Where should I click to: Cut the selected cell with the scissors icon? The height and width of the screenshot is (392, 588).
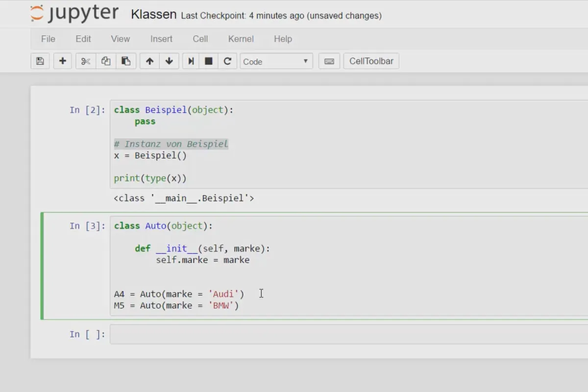pyautogui.click(x=86, y=61)
